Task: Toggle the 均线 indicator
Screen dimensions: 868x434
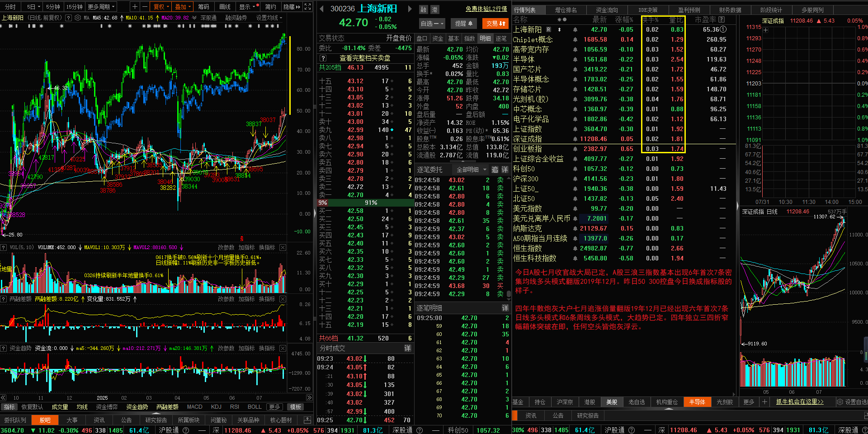Action: [x=82, y=407]
